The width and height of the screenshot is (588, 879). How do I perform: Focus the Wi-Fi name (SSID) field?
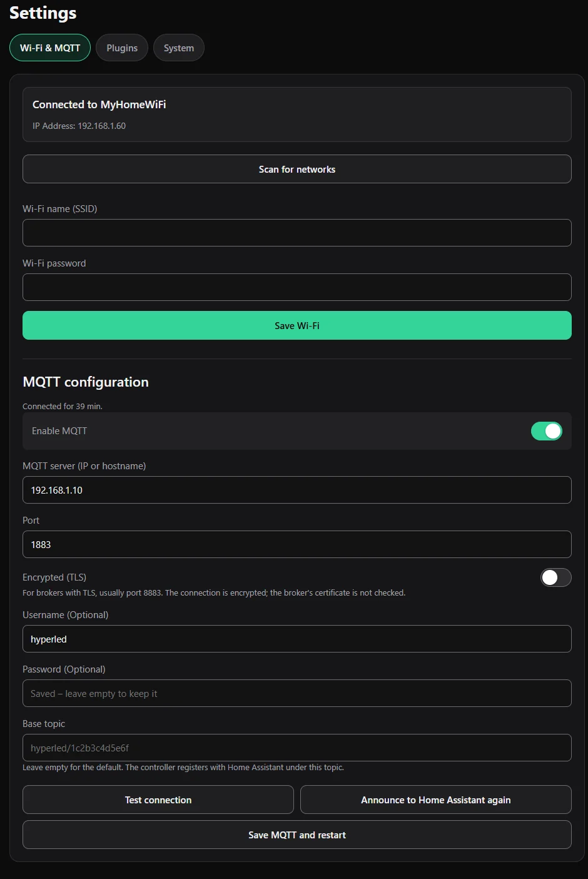tap(297, 233)
